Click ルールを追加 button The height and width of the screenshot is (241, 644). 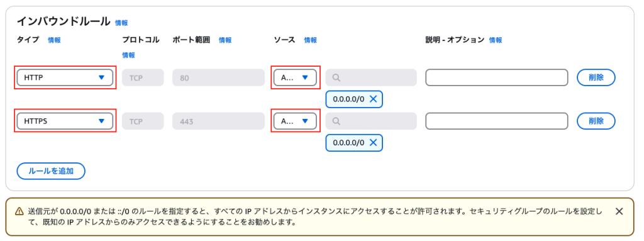point(51,171)
